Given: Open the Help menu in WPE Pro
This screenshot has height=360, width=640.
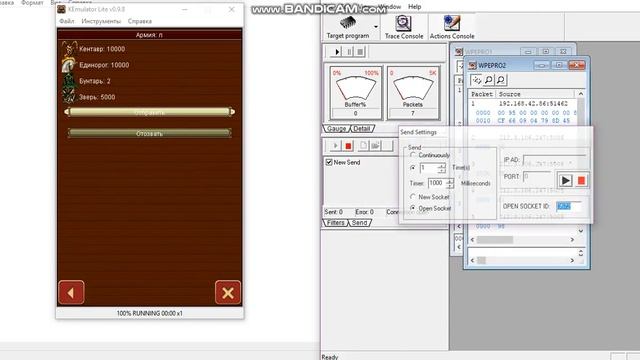Looking at the screenshot, I should tap(414, 7).
